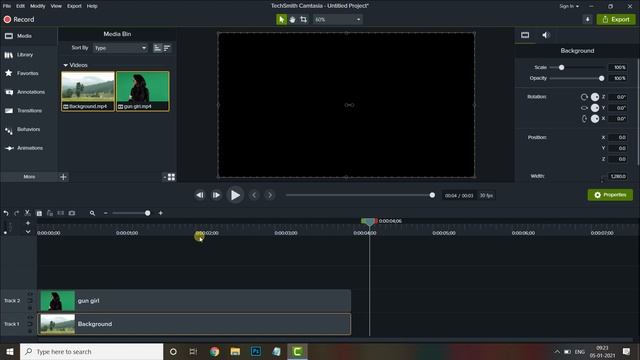Switch to the Visual properties tab
The image size is (640, 360).
pos(525,35)
